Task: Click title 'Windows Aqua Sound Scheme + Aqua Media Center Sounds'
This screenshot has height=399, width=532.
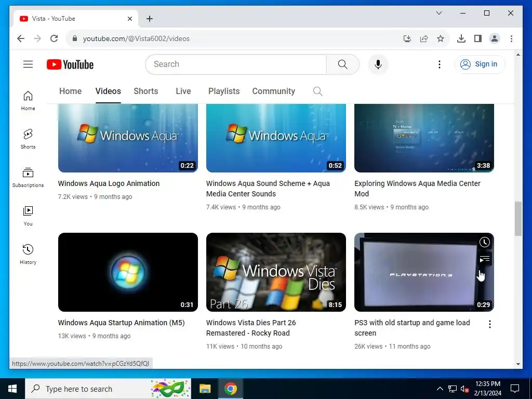Action: point(268,189)
